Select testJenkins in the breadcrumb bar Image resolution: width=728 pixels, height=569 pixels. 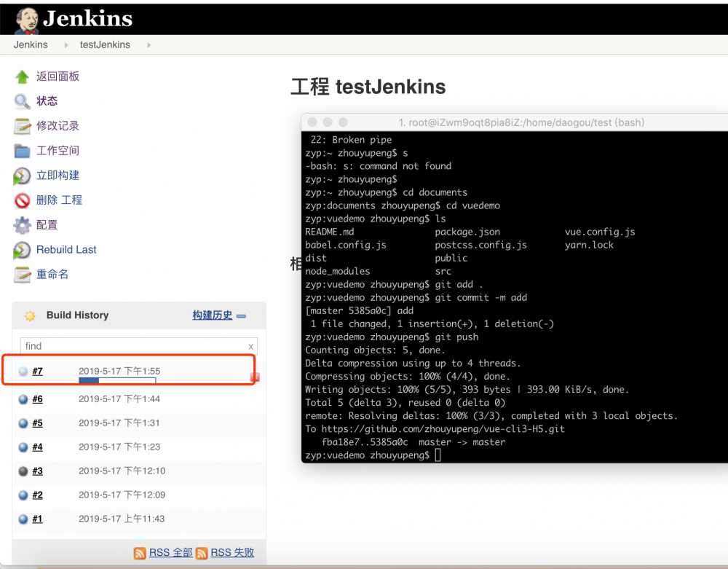pos(105,44)
